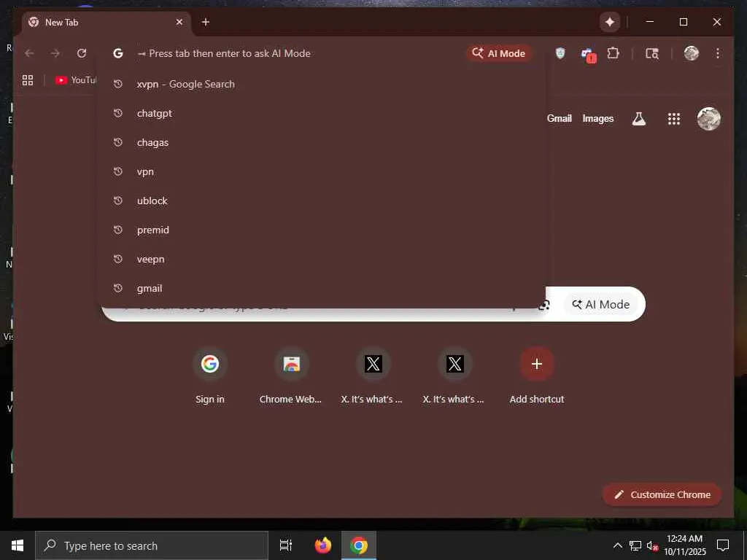
Task: Click the back navigation arrow
Action: click(x=29, y=53)
